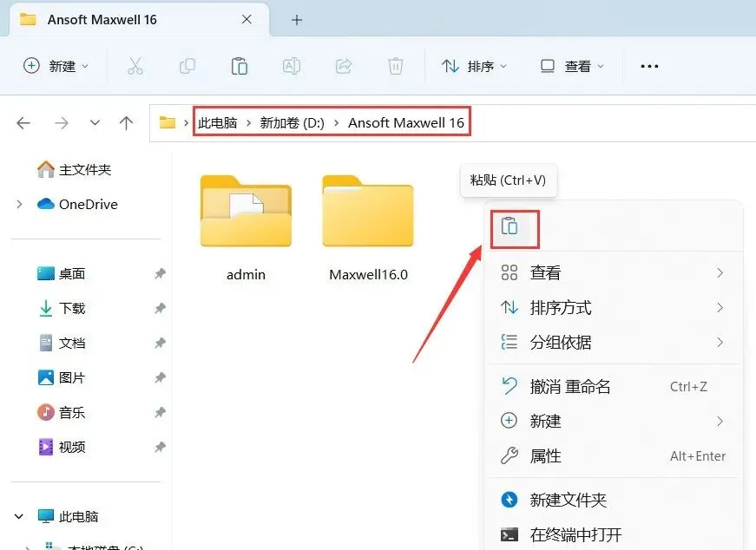Click the pin icon next to 视频
Screen dimensions: 756x550
160,447
